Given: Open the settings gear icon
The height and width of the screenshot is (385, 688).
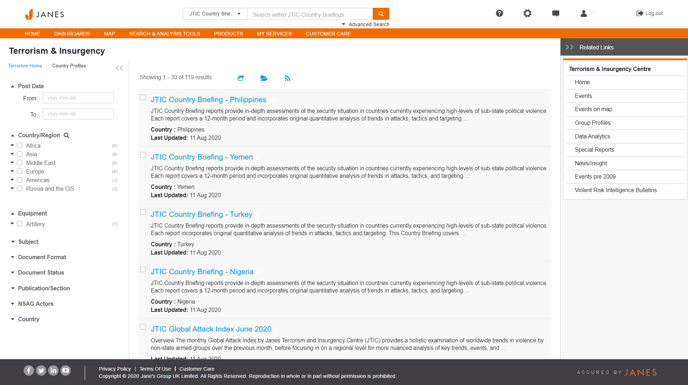Looking at the screenshot, I should (x=527, y=14).
